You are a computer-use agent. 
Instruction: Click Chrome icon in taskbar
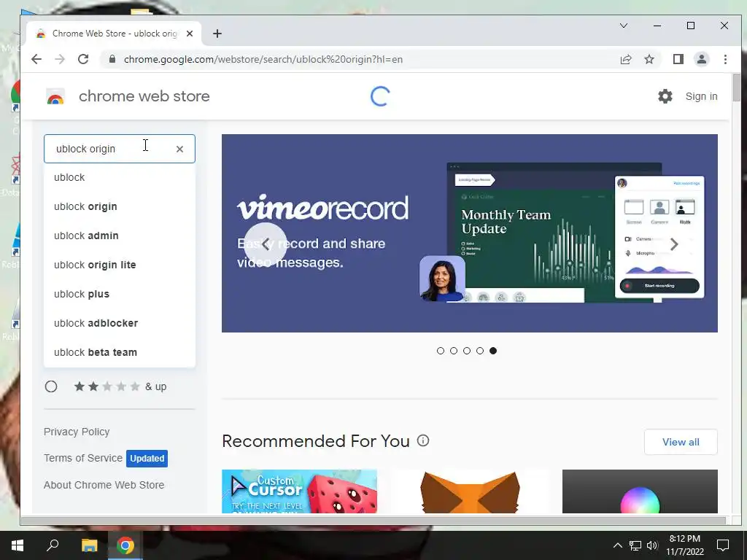point(125,545)
